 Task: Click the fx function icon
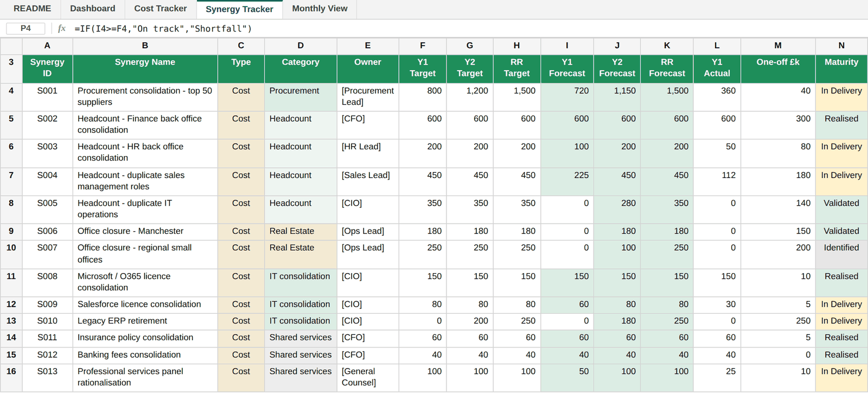tap(62, 28)
